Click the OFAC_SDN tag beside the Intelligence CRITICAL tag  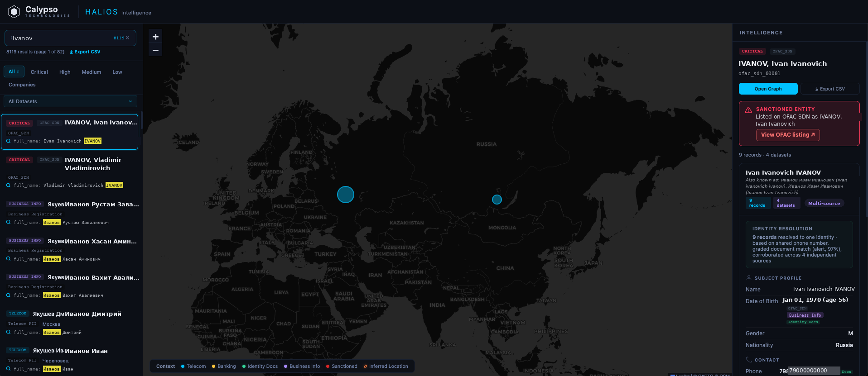point(782,51)
